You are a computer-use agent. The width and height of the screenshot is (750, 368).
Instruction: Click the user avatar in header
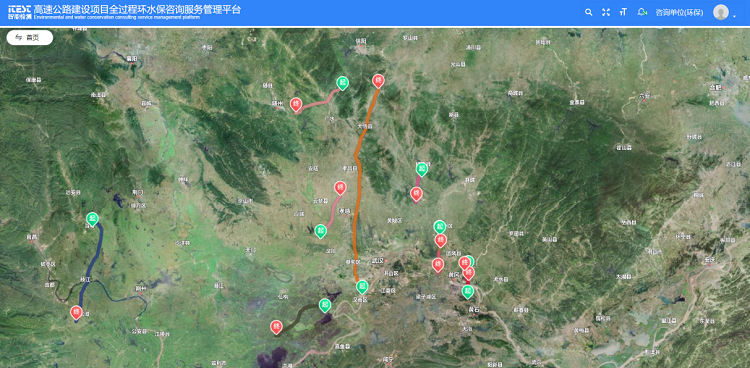click(720, 12)
